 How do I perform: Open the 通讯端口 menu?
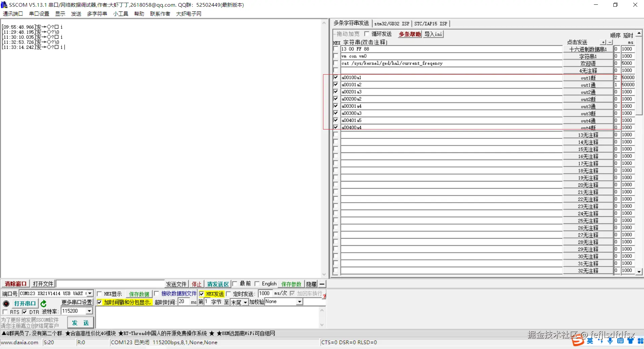13,14
